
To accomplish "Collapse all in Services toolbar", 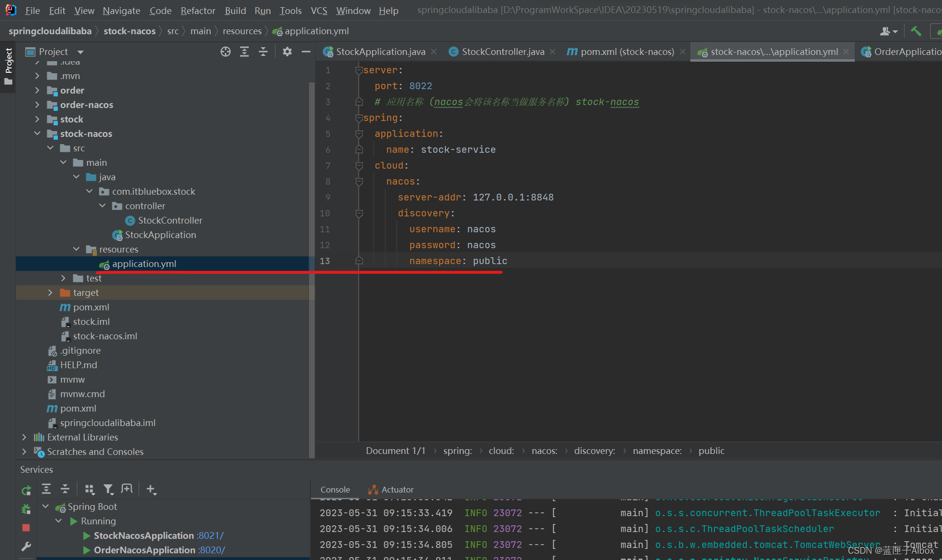I will coord(65,489).
